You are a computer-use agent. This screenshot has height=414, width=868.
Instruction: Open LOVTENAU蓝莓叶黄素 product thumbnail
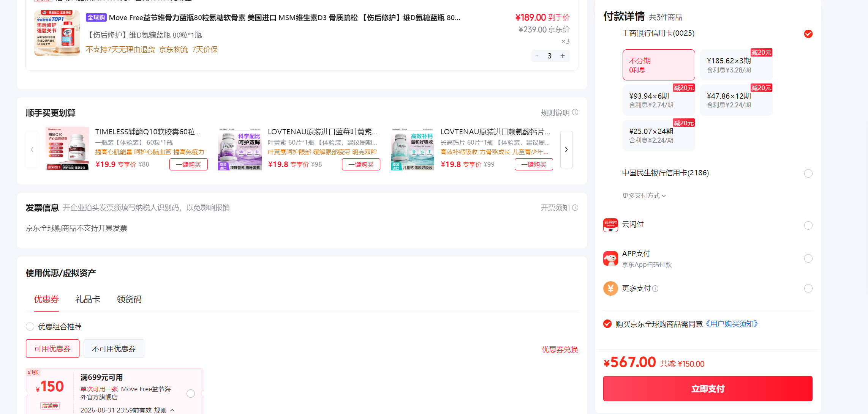pyautogui.click(x=240, y=148)
